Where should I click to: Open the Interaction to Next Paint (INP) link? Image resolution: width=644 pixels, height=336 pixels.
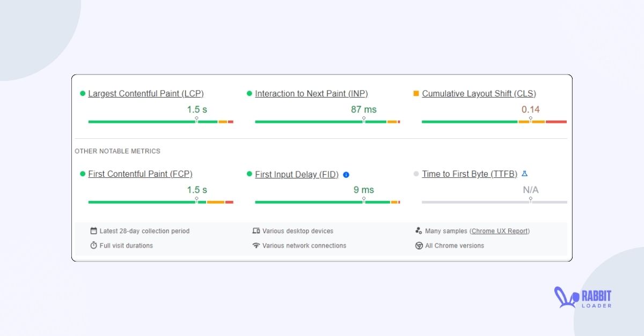[312, 93]
